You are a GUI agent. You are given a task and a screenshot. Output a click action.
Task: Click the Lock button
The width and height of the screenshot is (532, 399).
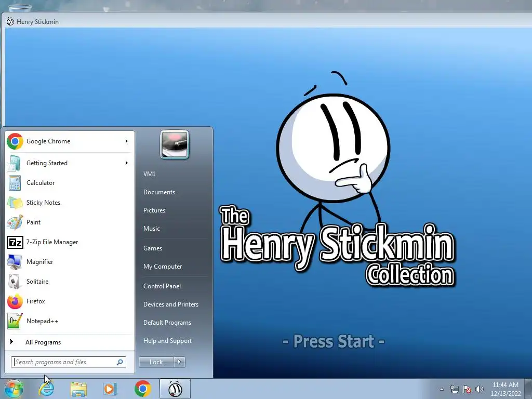tap(156, 362)
